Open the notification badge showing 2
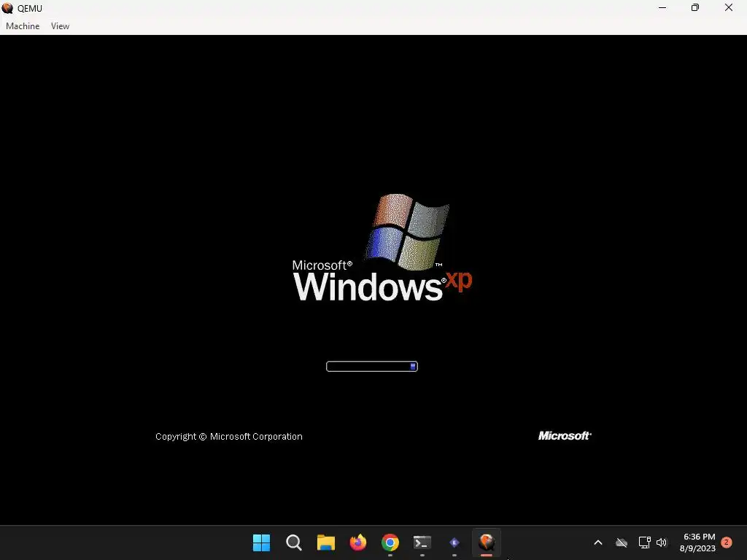The height and width of the screenshot is (560, 747). [726, 542]
